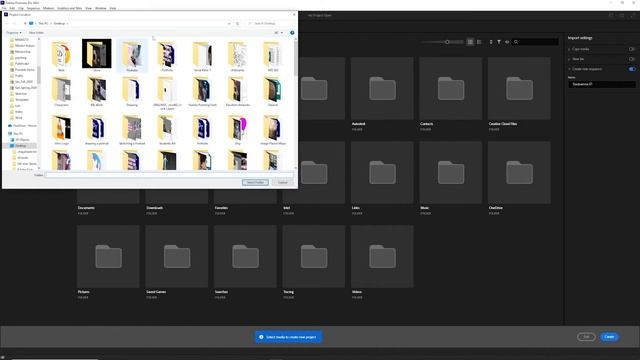The height and width of the screenshot is (360, 640).
Task: Click the info icon in the blue notification
Action: click(261, 337)
